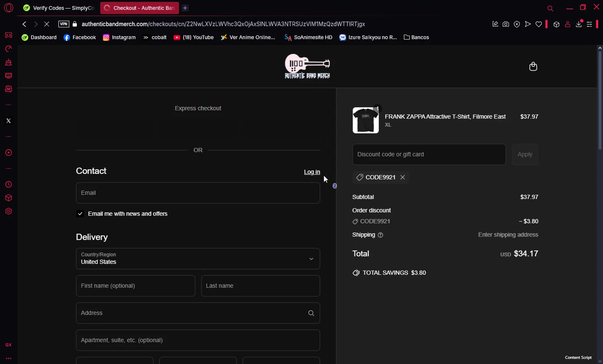Open Izure Saikyou no R... bookmark
The image size is (603, 364).
[368, 37]
